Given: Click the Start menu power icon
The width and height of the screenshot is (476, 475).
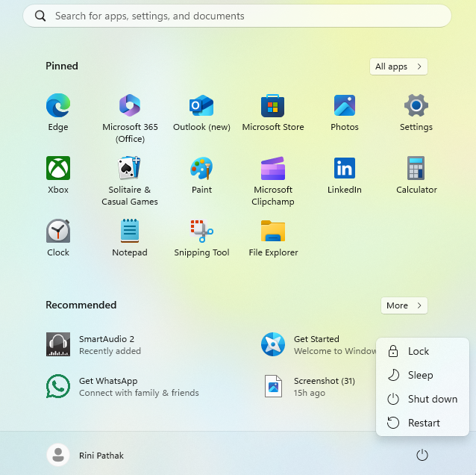Looking at the screenshot, I should (422, 455).
